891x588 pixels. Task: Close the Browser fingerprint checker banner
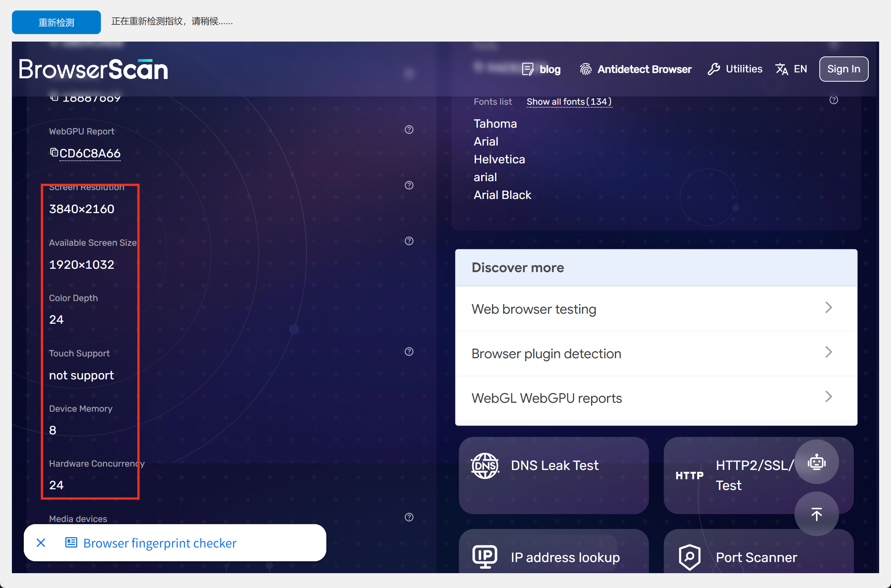click(41, 543)
